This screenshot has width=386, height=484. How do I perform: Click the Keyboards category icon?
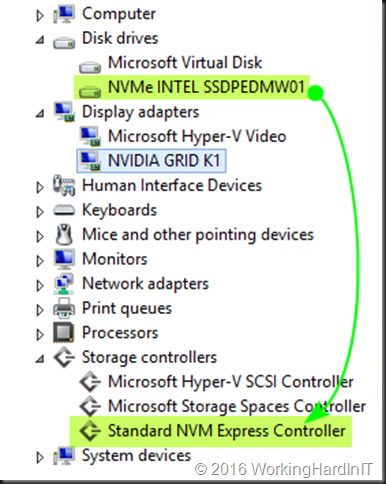click(64, 210)
